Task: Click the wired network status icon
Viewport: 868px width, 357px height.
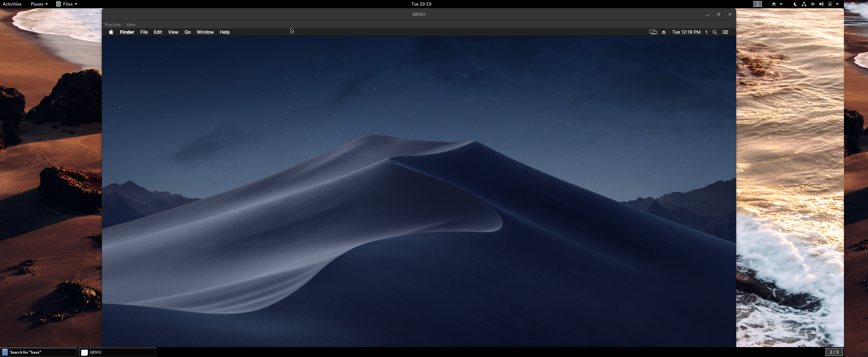Action: click(804, 4)
